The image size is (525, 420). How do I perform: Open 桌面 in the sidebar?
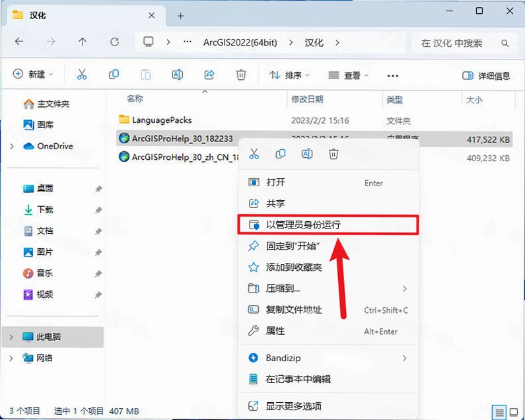(38, 189)
